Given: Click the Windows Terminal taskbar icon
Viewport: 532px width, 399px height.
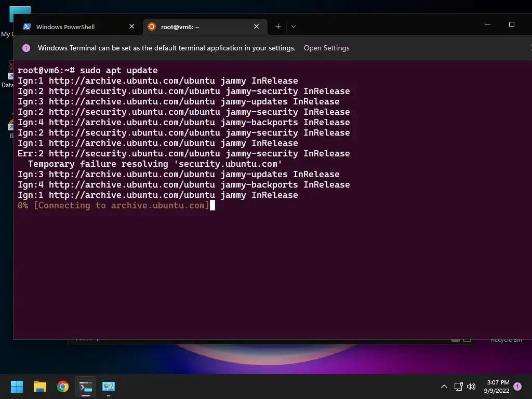Looking at the screenshot, I should (86, 387).
